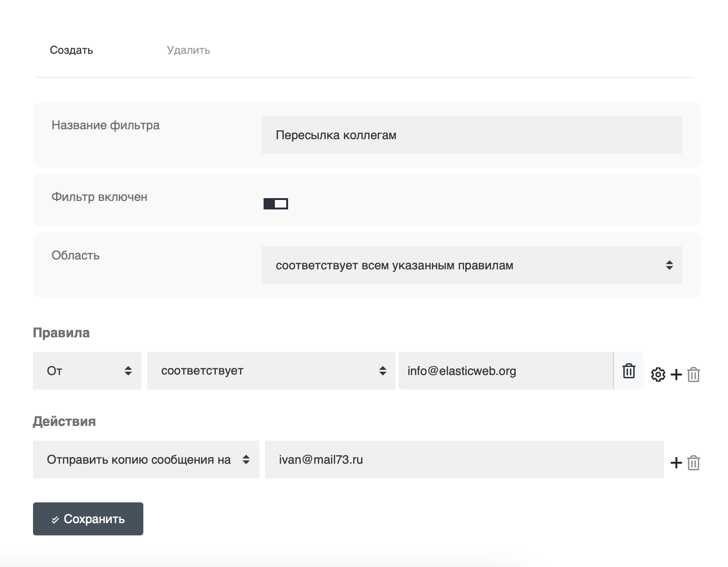Add another action with plus icon

point(676,463)
